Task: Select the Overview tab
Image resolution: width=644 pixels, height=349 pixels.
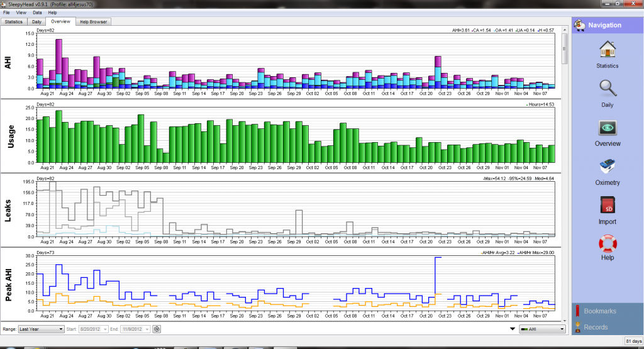Action: (x=61, y=21)
